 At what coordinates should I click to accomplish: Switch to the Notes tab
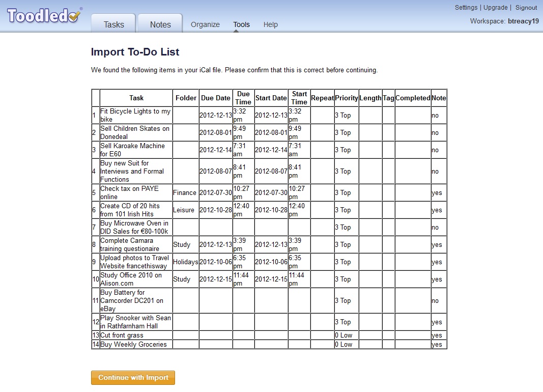160,24
